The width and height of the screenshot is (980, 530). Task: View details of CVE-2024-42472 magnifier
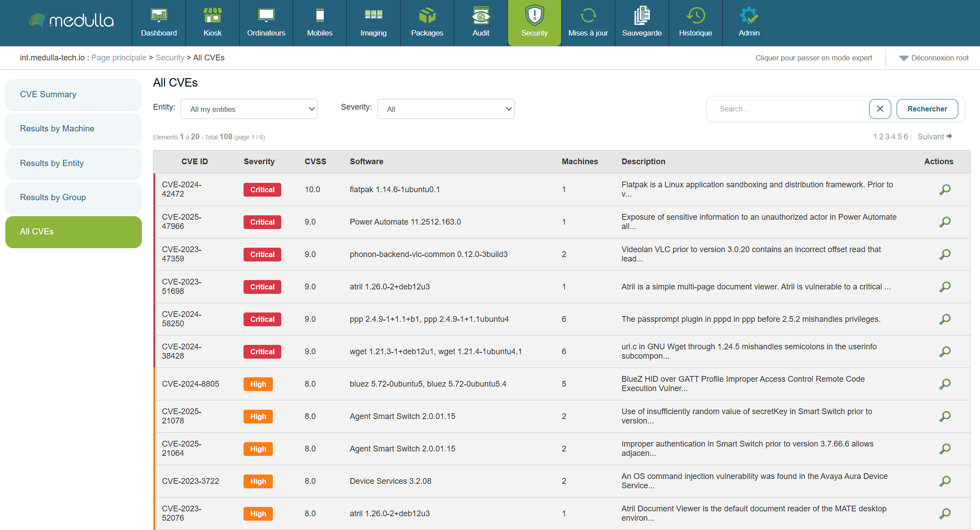tap(945, 190)
